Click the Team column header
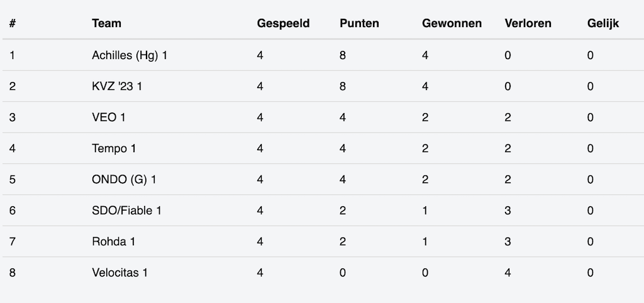This screenshot has width=644, height=303. point(106,24)
